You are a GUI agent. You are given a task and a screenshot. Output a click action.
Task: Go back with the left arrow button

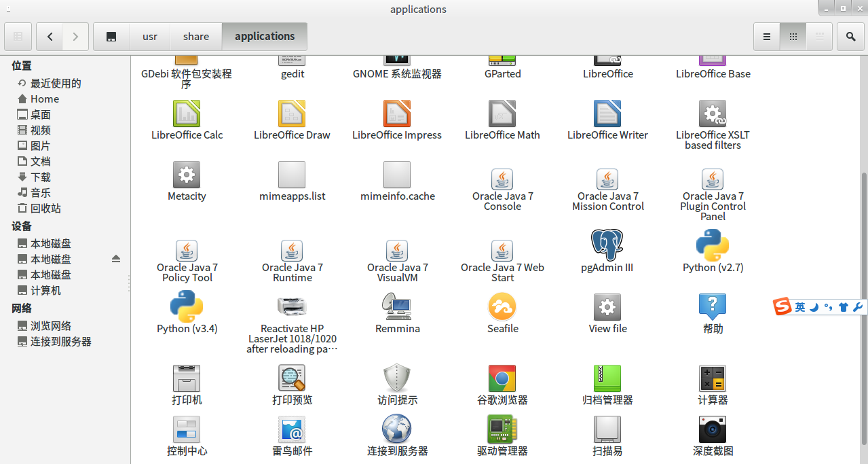(50, 37)
